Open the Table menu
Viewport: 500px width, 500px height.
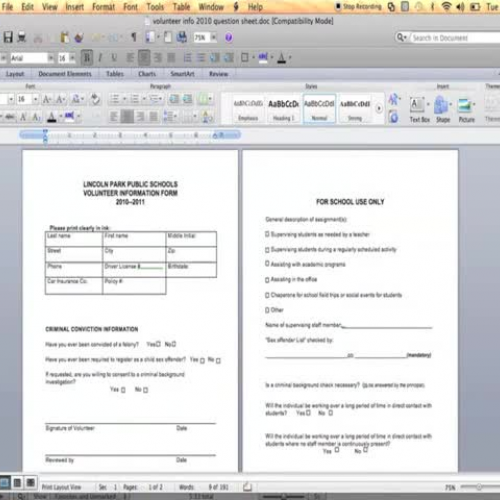tap(181, 7)
